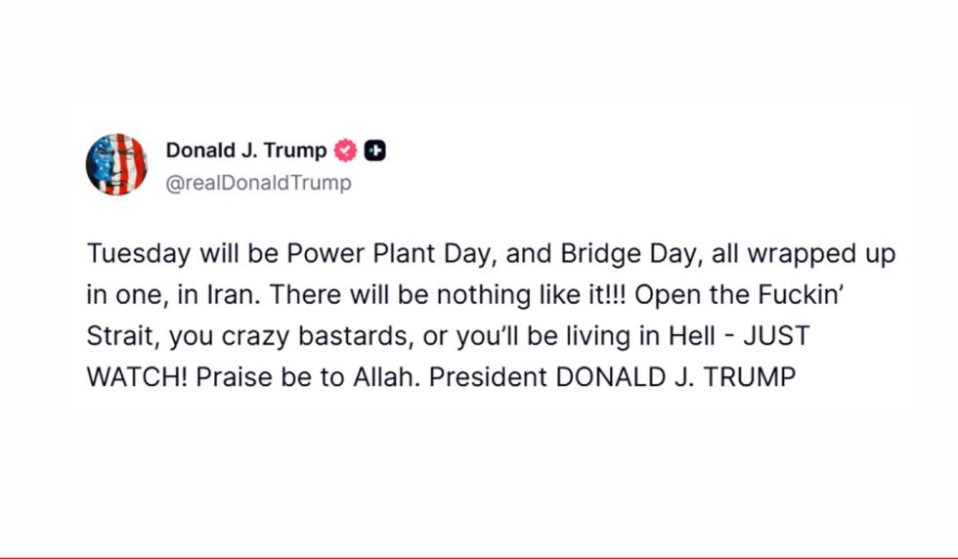Click the pink verified checkmark badge
Screen dimensions: 958x560
pyautogui.click(x=345, y=151)
